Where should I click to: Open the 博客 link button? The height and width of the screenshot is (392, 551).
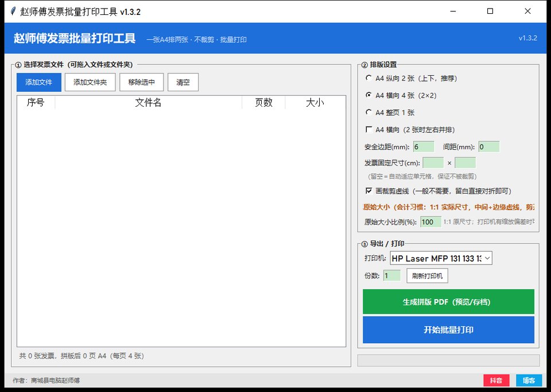pyautogui.click(x=529, y=381)
